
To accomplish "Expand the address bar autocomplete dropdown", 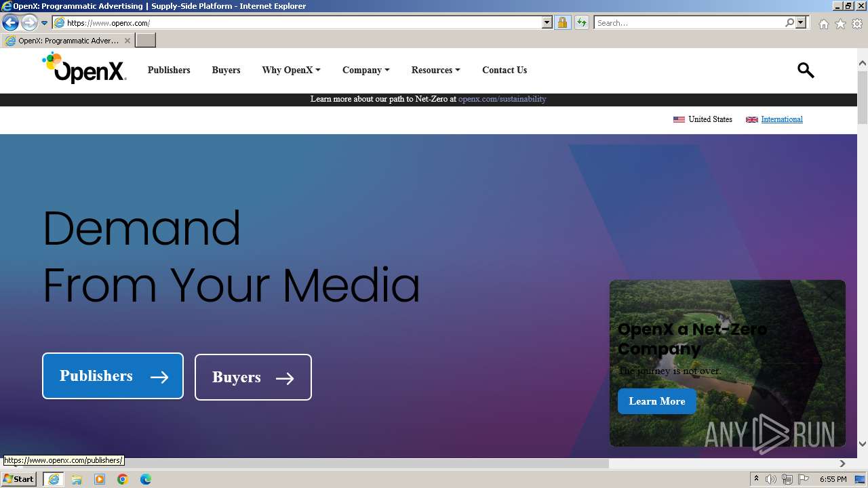I will (x=547, y=23).
